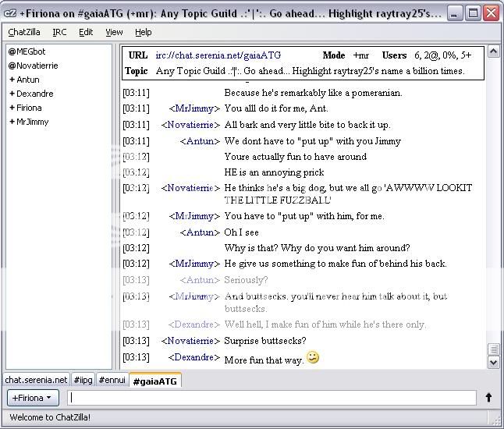Click the 'Welcome to ChatZilla!' status bar text
The width and height of the screenshot is (504, 429).
[50, 417]
